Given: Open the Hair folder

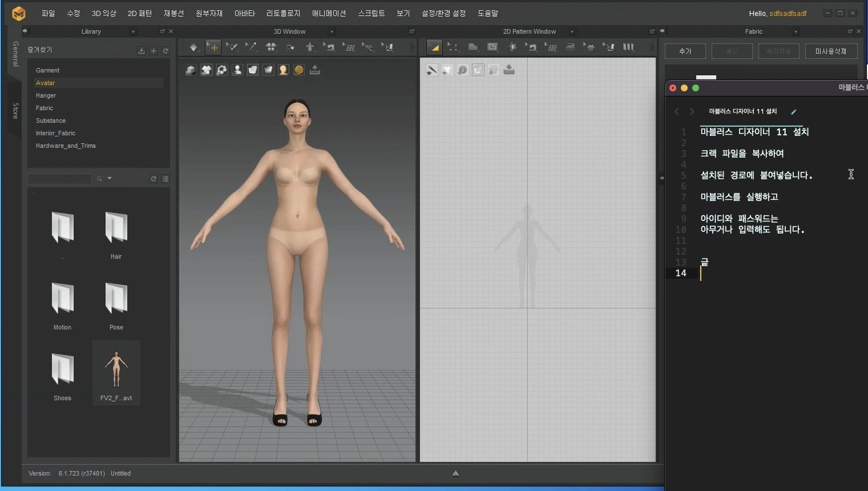Looking at the screenshot, I should pos(116,234).
